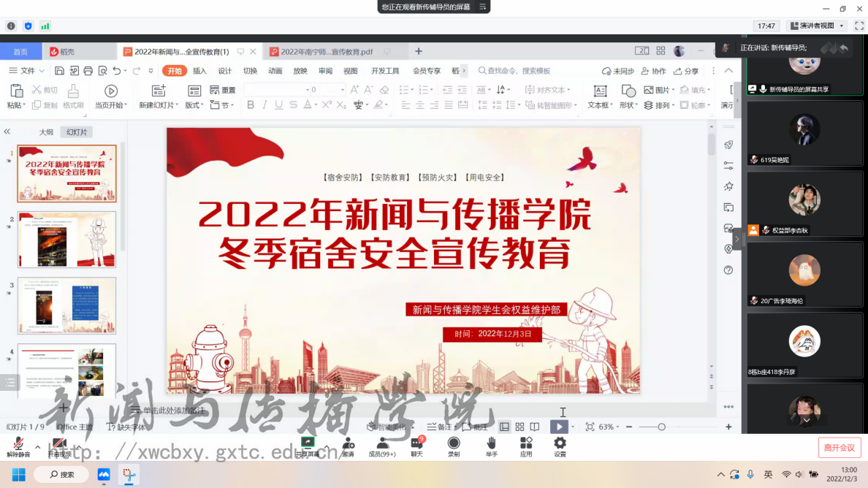The height and width of the screenshot is (488, 868).
Task: Open the 插入 Insert ribbon tab
Action: point(199,71)
